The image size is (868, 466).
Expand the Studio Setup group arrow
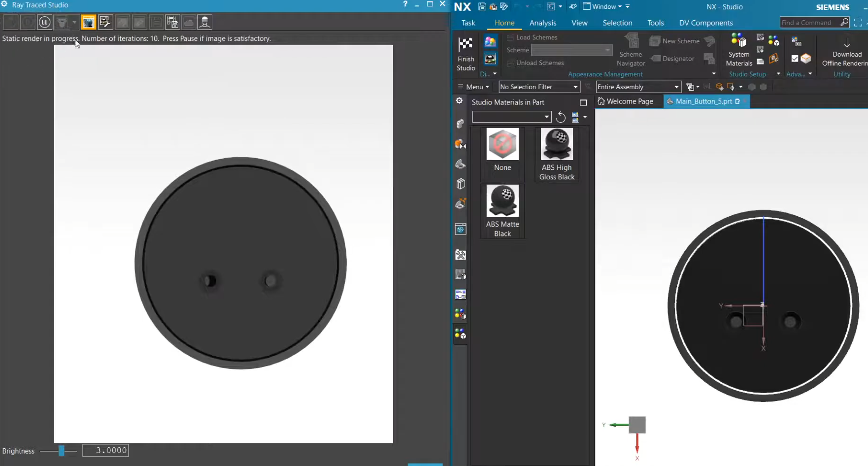[x=778, y=74]
